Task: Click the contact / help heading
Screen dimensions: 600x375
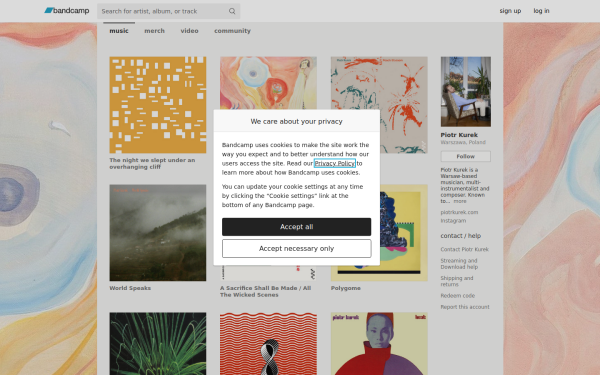Action: click(461, 236)
